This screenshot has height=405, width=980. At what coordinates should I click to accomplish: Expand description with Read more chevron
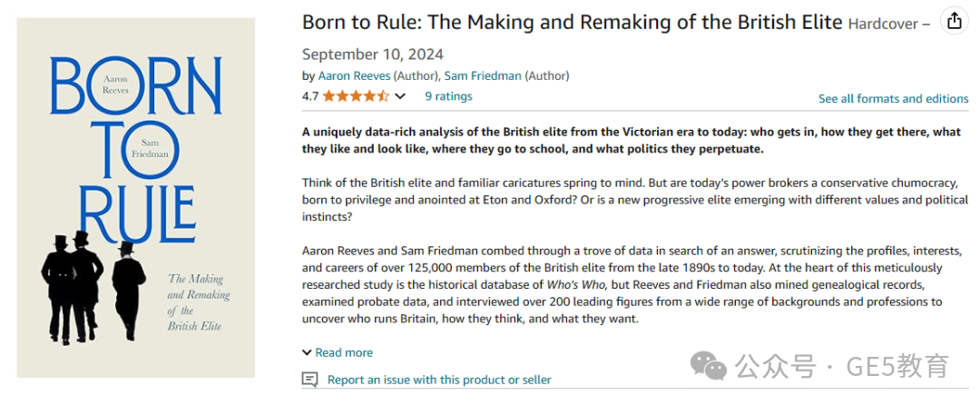point(307,352)
